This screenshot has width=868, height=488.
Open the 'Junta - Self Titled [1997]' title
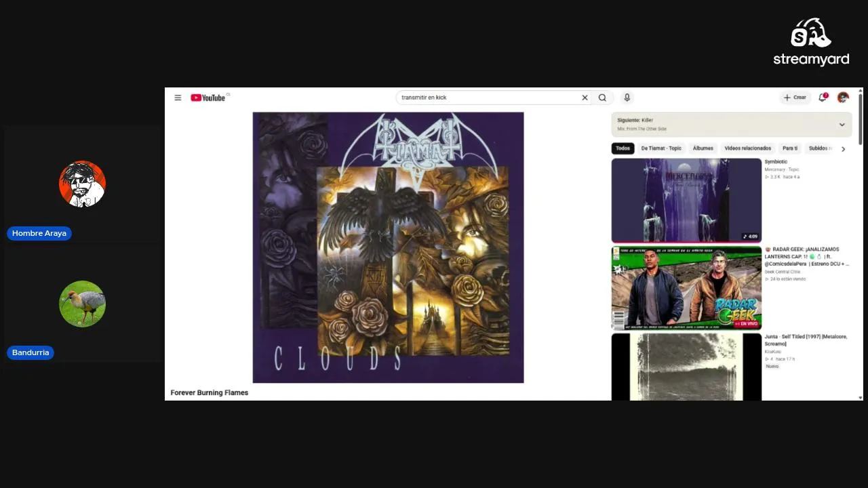805,340
